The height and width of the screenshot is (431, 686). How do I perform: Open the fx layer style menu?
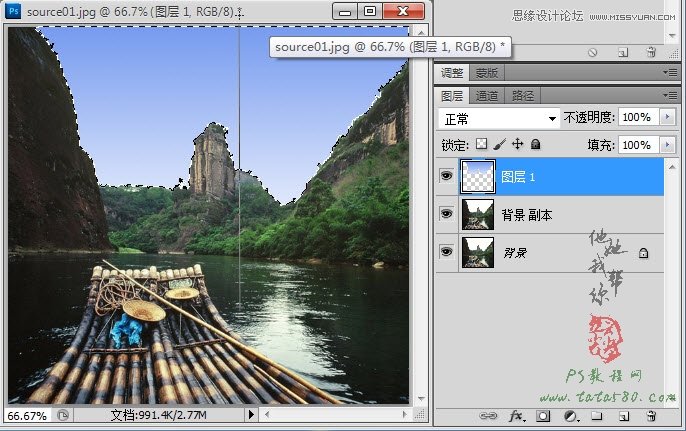pos(517,416)
